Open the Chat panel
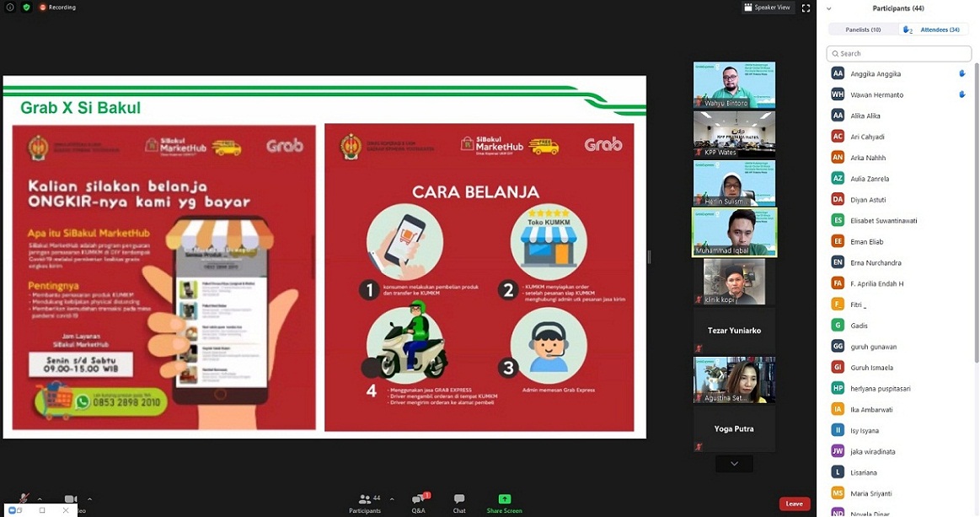This screenshot has width=980, height=517. [x=459, y=502]
